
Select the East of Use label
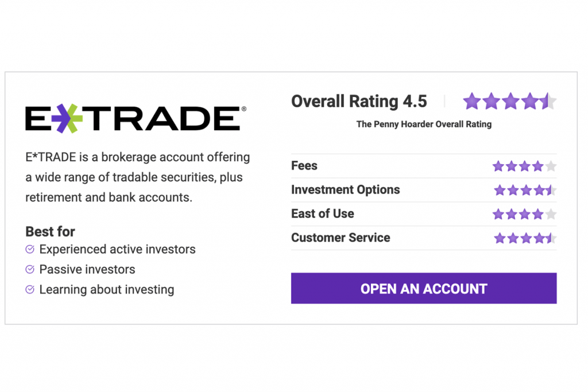click(322, 214)
